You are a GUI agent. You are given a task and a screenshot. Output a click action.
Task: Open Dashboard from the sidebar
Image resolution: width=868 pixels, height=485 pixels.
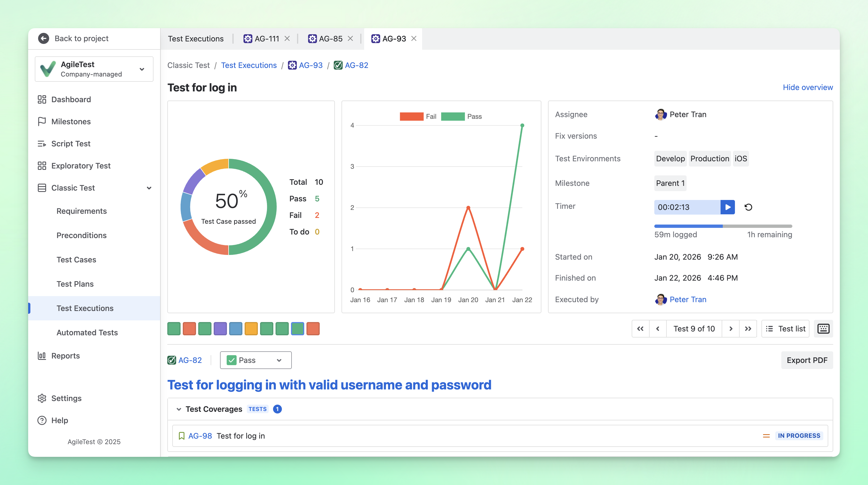pos(71,99)
